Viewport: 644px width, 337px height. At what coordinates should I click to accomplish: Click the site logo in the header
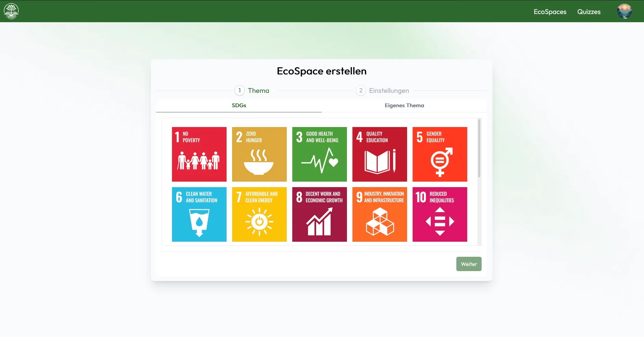pyautogui.click(x=11, y=11)
